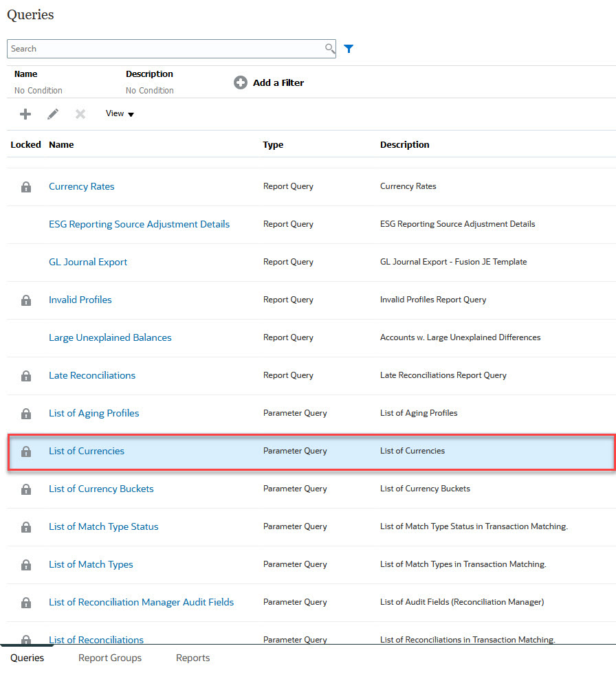This screenshot has width=616, height=679.
Task: Click the lock icon for Currency Rates
Action: 26,187
